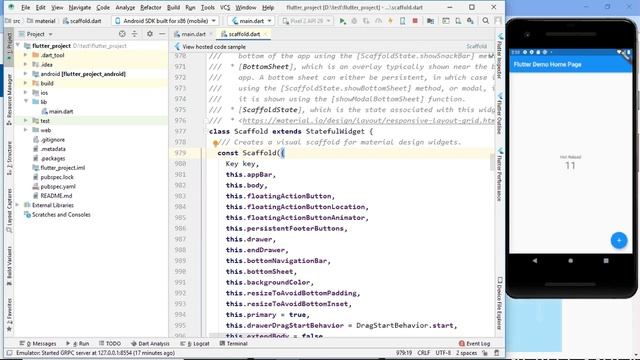
Task: Open the VCS menu
Action: [x=225, y=7]
